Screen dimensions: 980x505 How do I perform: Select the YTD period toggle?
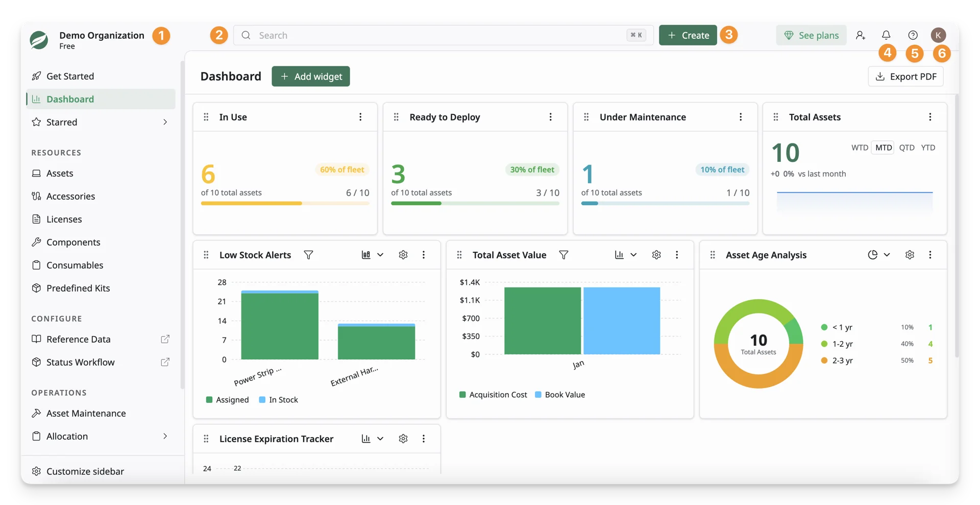(928, 148)
